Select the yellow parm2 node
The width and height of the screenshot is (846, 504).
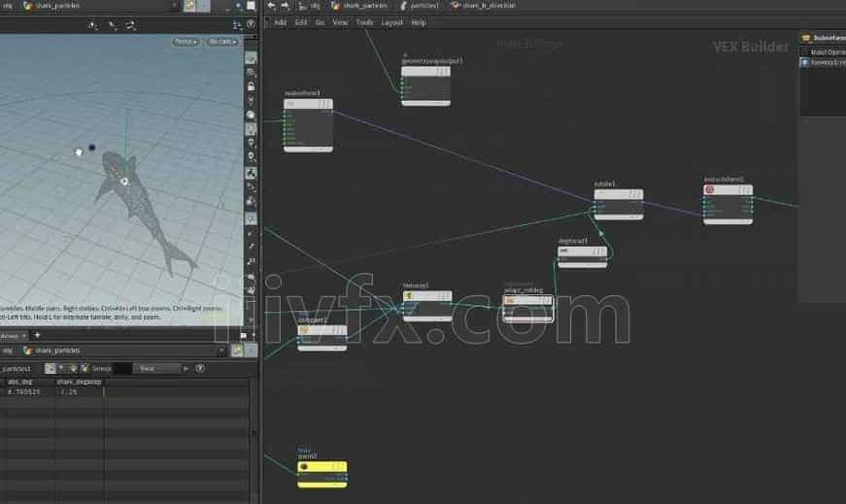click(322, 474)
